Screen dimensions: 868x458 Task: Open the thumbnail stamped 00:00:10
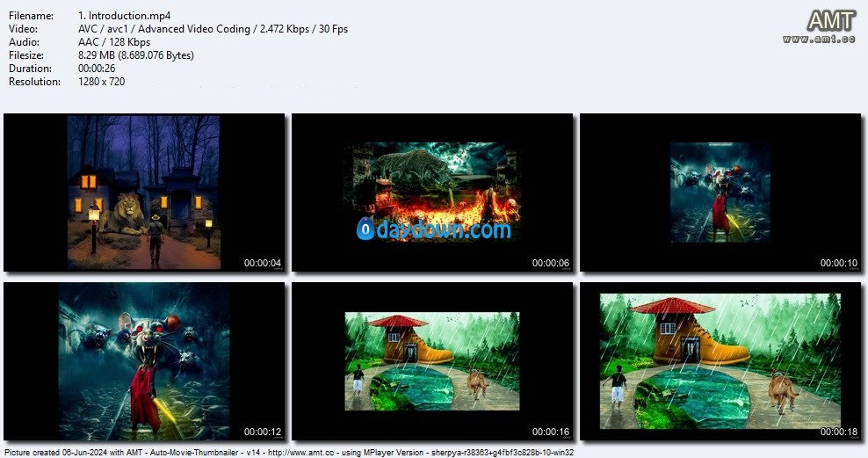[720, 193]
